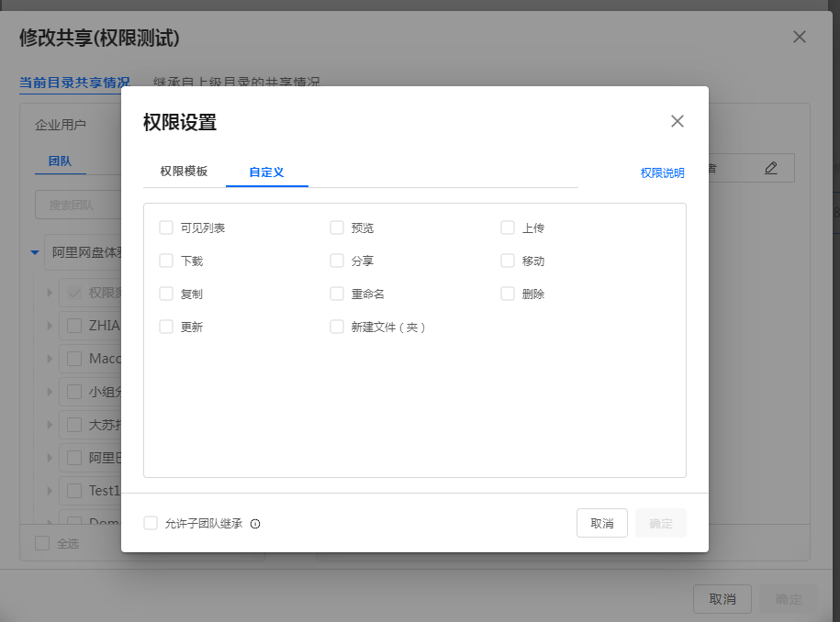The width and height of the screenshot is (840, 622).
Task: Enable the 预览 permission checkbox
Action: [x=337, y=228]
